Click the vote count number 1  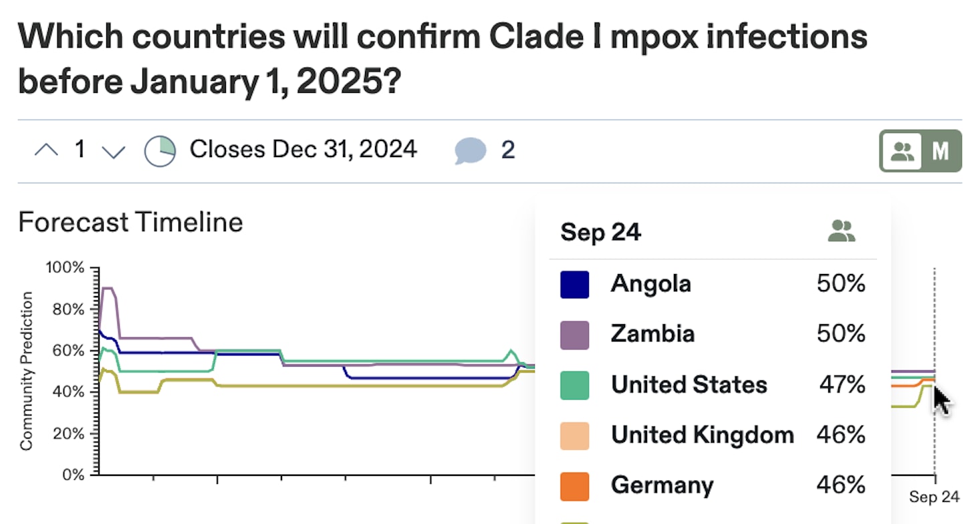80,150
